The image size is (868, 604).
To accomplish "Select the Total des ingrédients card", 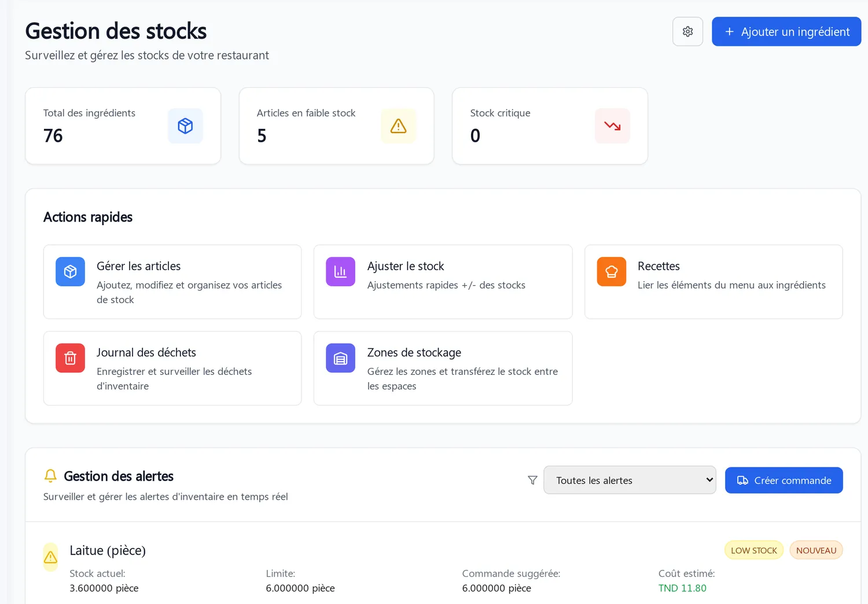I will 123,126.
